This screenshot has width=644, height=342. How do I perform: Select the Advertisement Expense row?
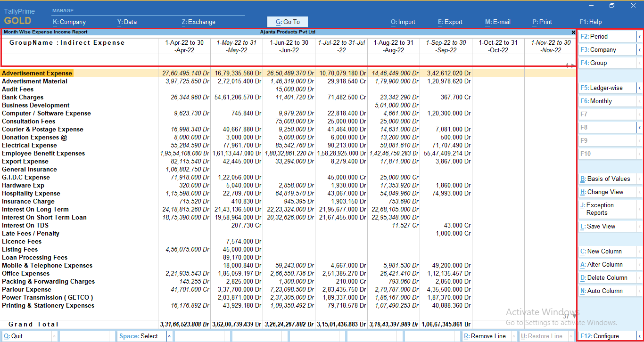pos(37,73)
